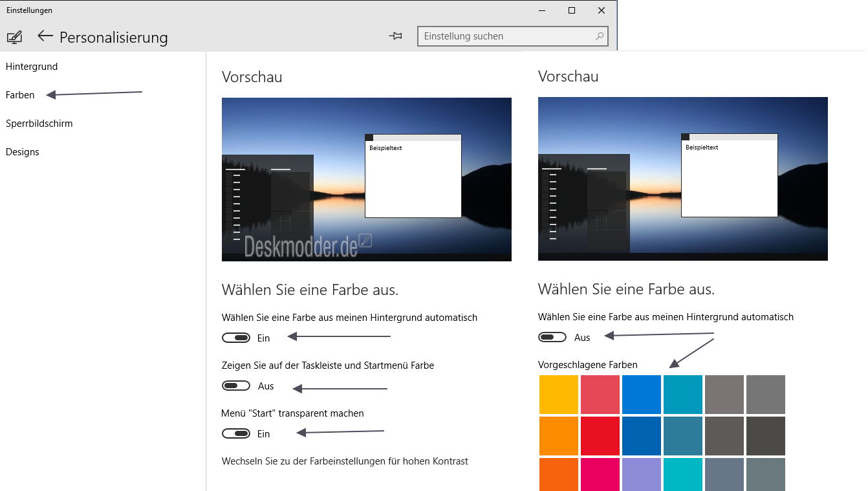Viewport: 868px width, 491px height.
Task: Select Farben in the sidebar
Action: click(x=19, y=94)
